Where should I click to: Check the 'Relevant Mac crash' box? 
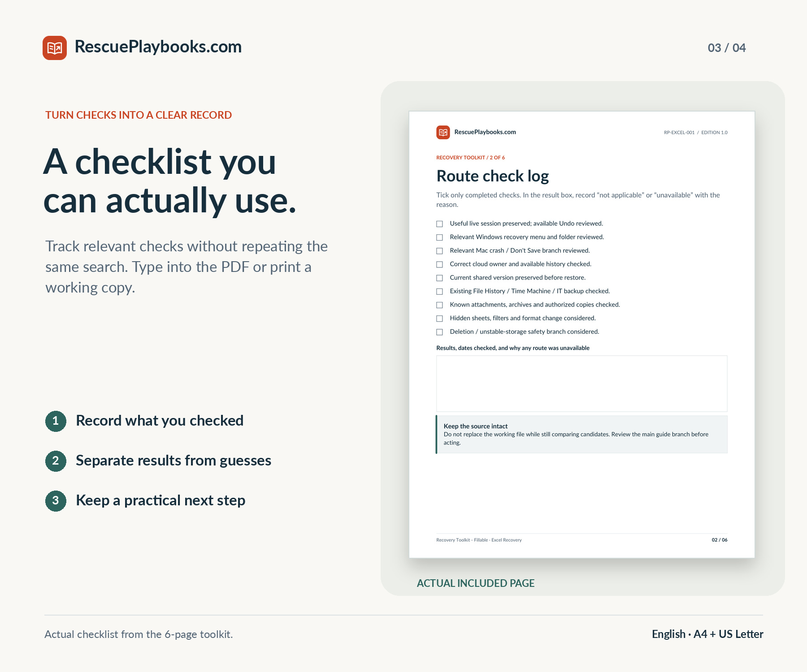tap(440, 251)
